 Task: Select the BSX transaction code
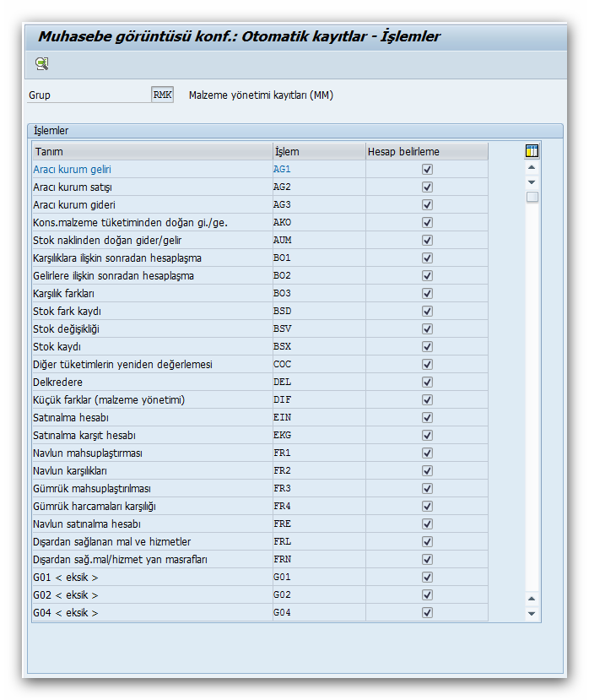(x=319, y=346)
